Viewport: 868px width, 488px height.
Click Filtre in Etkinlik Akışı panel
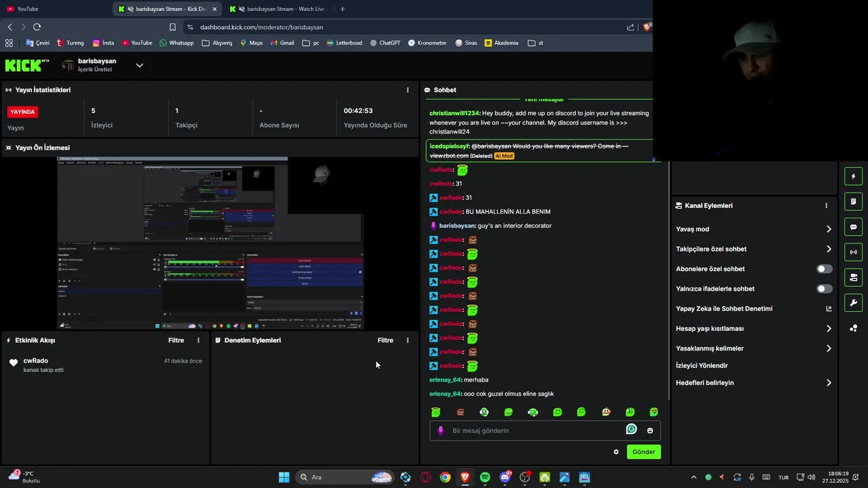click(176, 340)
